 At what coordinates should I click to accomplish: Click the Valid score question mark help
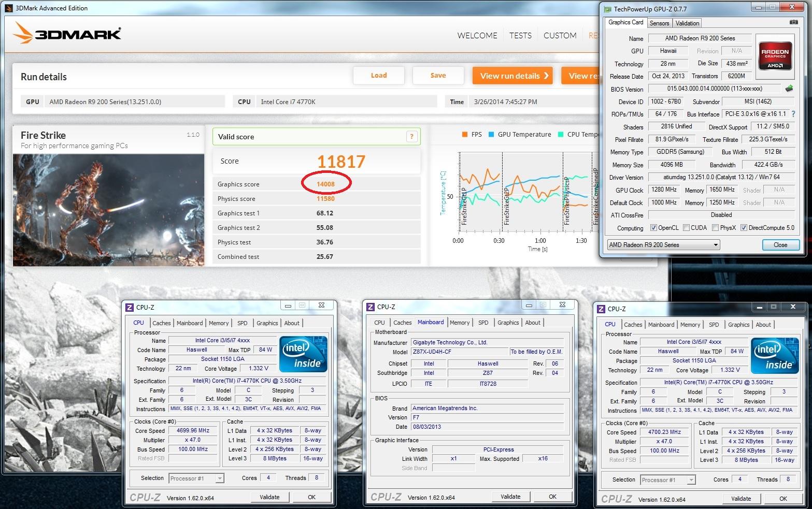411,137
